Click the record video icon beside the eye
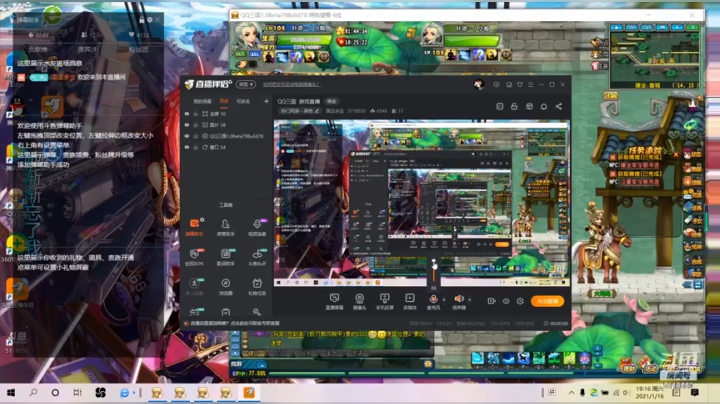Image resolution: width=720 pixels, height=404 pixels. tap(491, 301)
